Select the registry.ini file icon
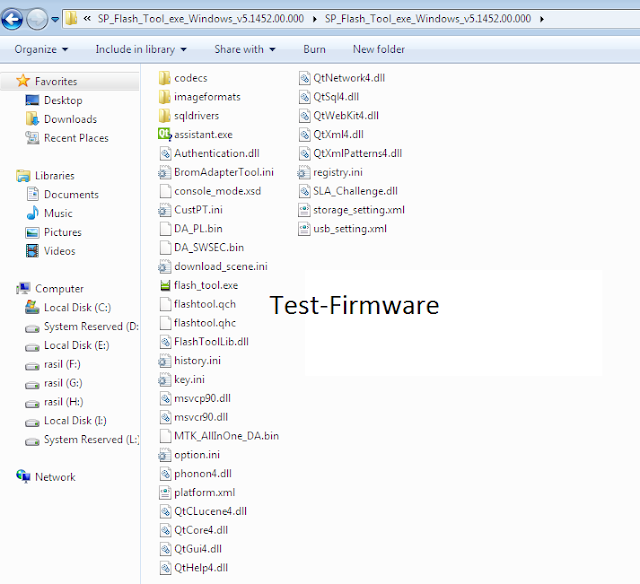Image resolution: width=640 pixels, height=584 pixels. coord(304,172)
